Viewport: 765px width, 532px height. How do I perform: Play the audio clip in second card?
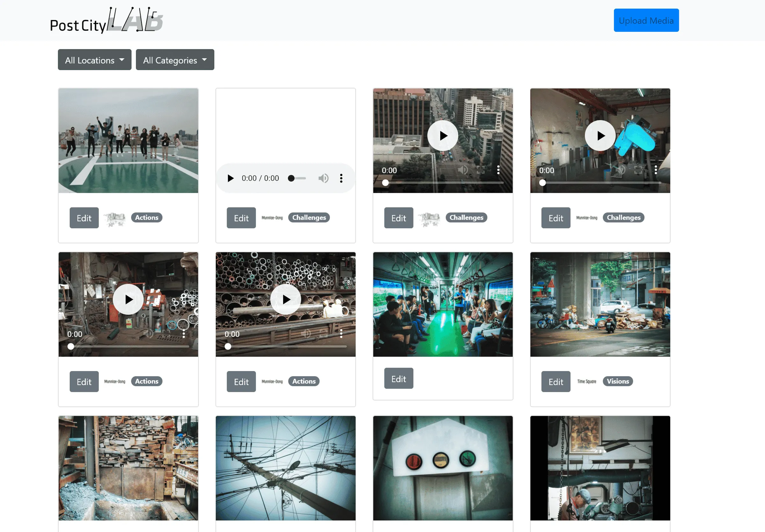click(x=230, y=178)
